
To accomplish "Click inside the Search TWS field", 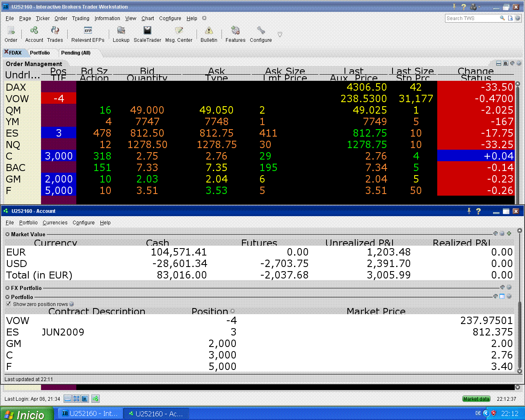I will [x=472, y=18].
